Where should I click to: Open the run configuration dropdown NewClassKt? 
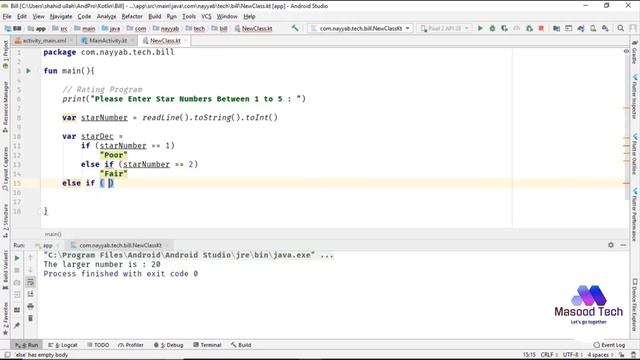click(x=360, y=28)
